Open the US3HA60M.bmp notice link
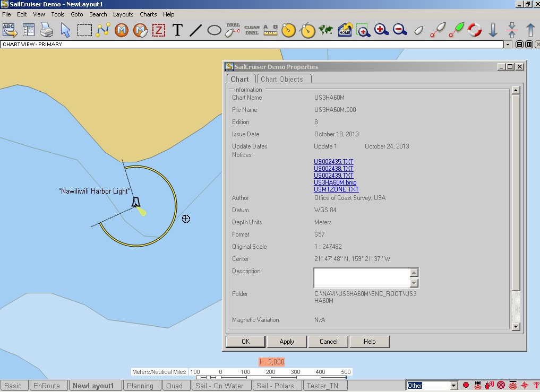This screenshot has height=392, width=540. tap(335, 182)
